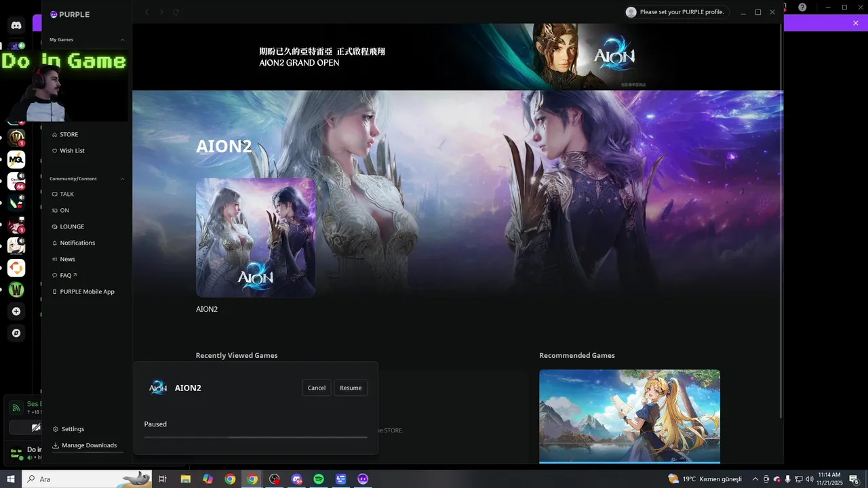The image size is (868, 488).
Task: Open Spotify from taskbar
Action: click(319, 479)
